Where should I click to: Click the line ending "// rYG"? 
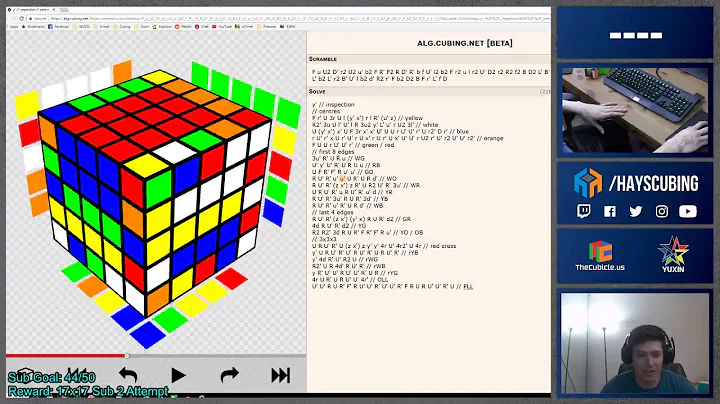click(x=354, y=273)
